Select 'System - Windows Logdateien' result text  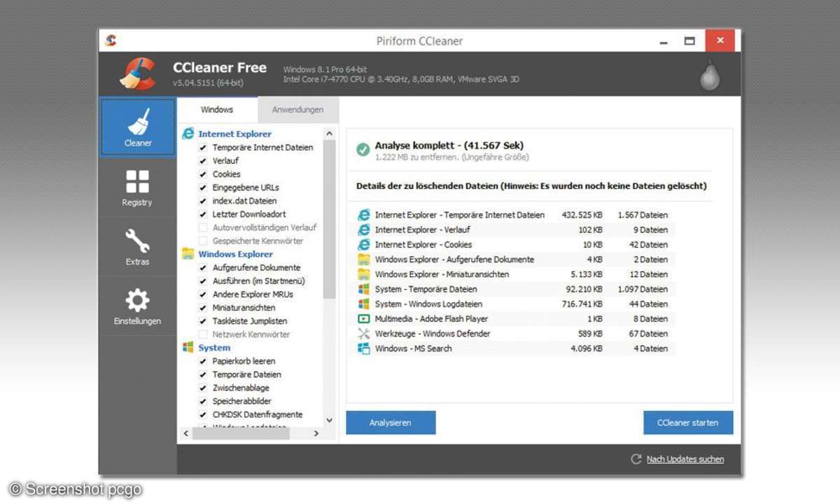(428, 304)
